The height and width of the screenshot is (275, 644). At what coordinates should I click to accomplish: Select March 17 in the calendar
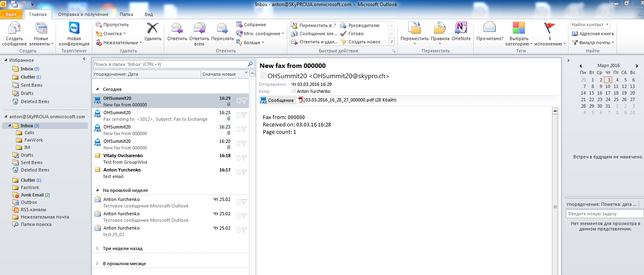[x=608, y=93]
